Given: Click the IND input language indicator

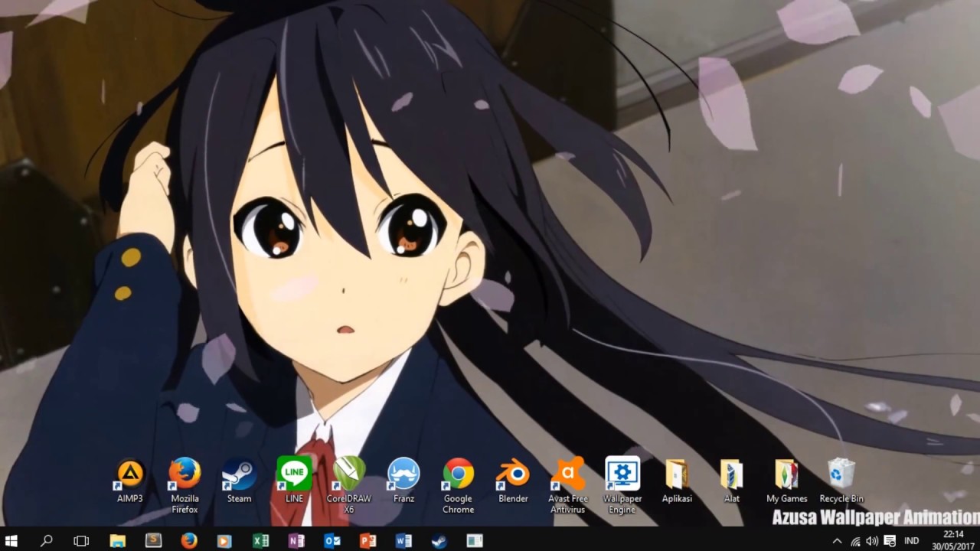Looking at the screenshot, I should tap(911, 540).
